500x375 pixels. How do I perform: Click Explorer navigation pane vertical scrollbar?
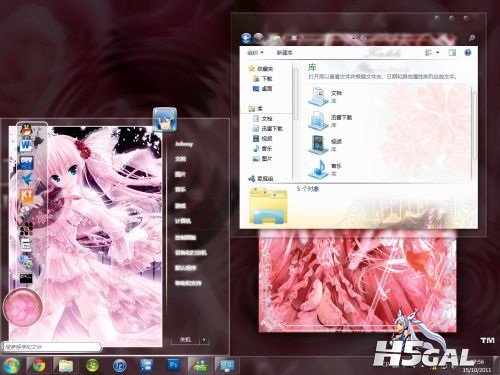[x=295, y=93]
